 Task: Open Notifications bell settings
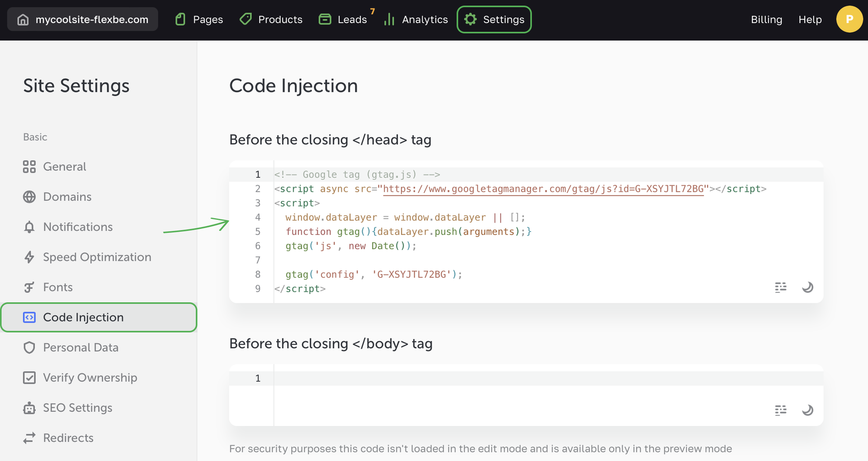pos(78,227)
